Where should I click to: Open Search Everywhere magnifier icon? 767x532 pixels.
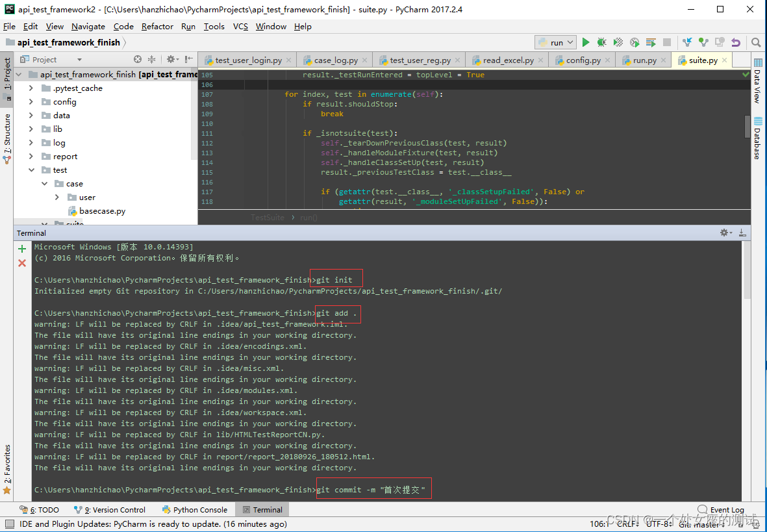tap(756, 43)
